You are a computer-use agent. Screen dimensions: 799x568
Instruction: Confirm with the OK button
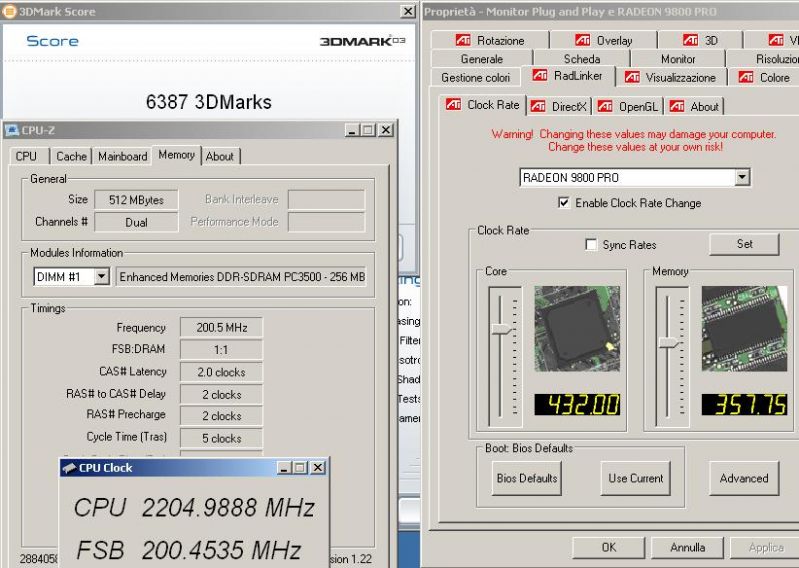tap(608, 547)
